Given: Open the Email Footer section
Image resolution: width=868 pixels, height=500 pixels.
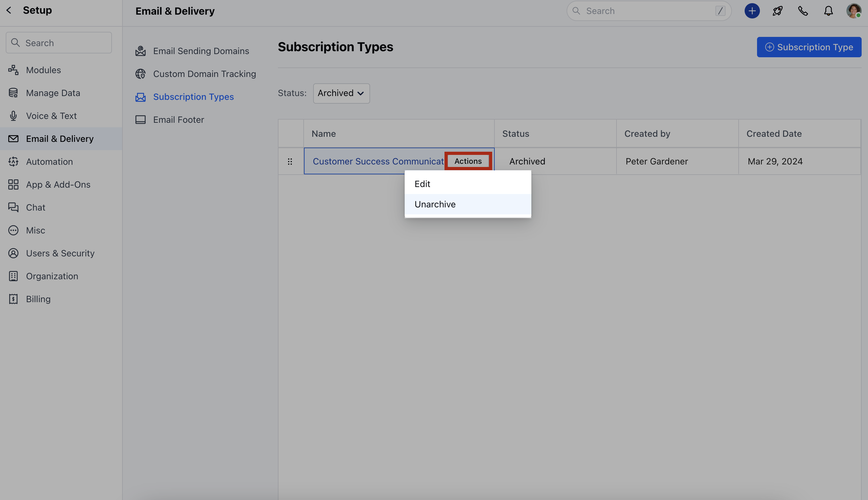Looking at the screenshot, I should coord(178,120).
